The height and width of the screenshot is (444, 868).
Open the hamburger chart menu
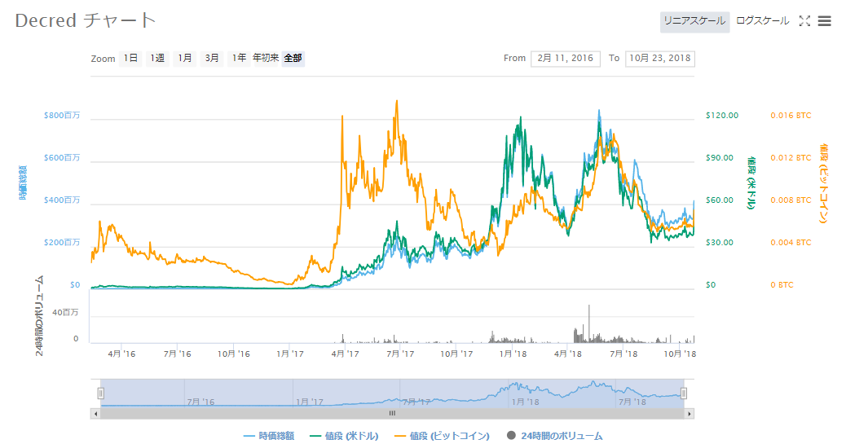pyautogui.click(x=825, y=21)
